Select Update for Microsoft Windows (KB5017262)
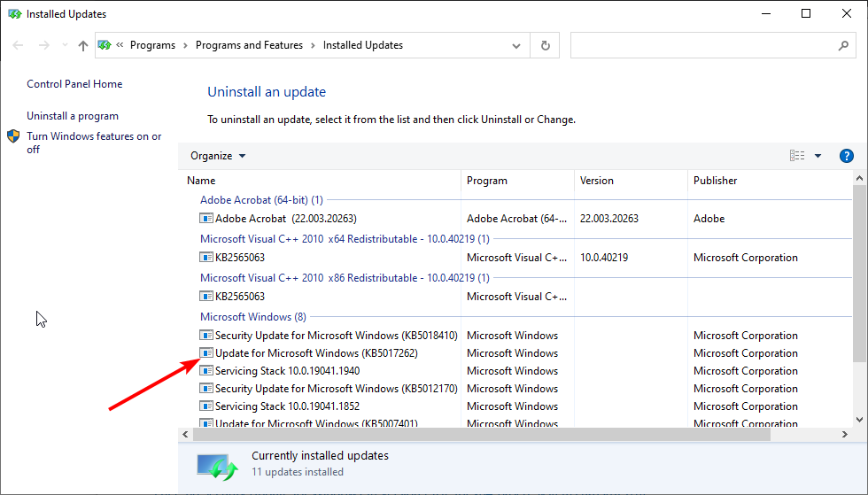The height and width of the screenshot is (495, 868). tap(316, 353)
